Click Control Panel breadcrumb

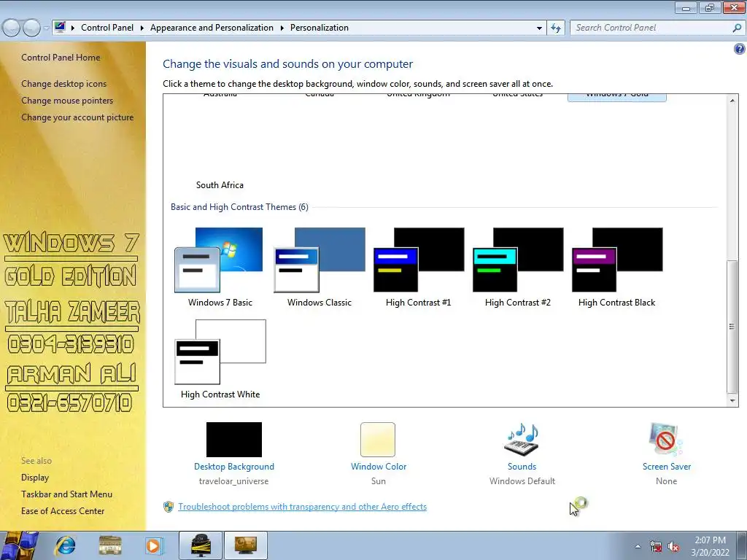[107, 28]
